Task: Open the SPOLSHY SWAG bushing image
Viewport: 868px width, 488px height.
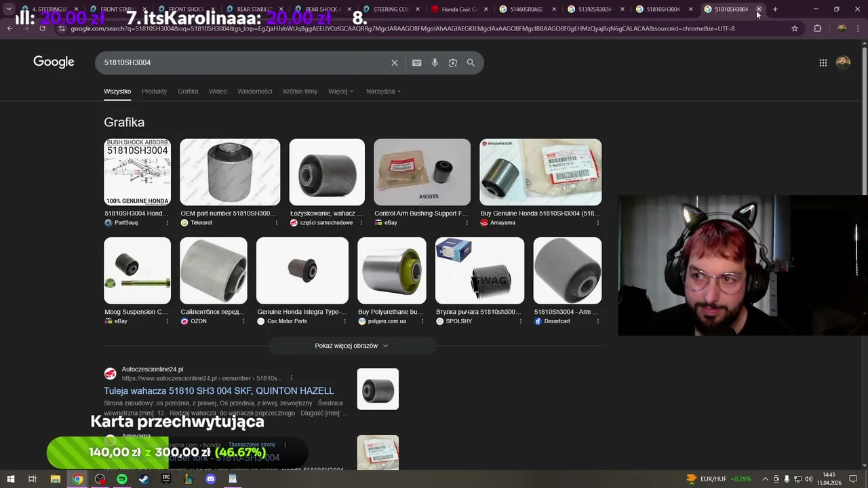Action: pyautogui.click(x=479, y=270)
